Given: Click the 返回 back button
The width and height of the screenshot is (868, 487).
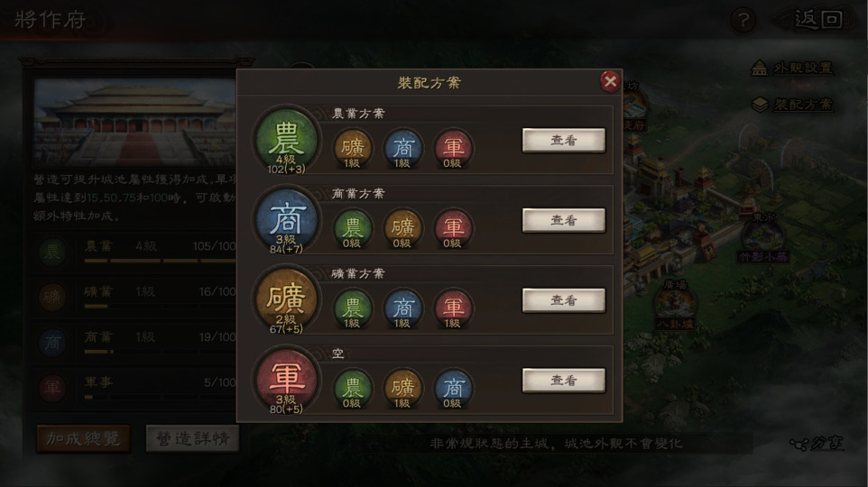Looking at the screenshot, I should [x=816, y=20].
